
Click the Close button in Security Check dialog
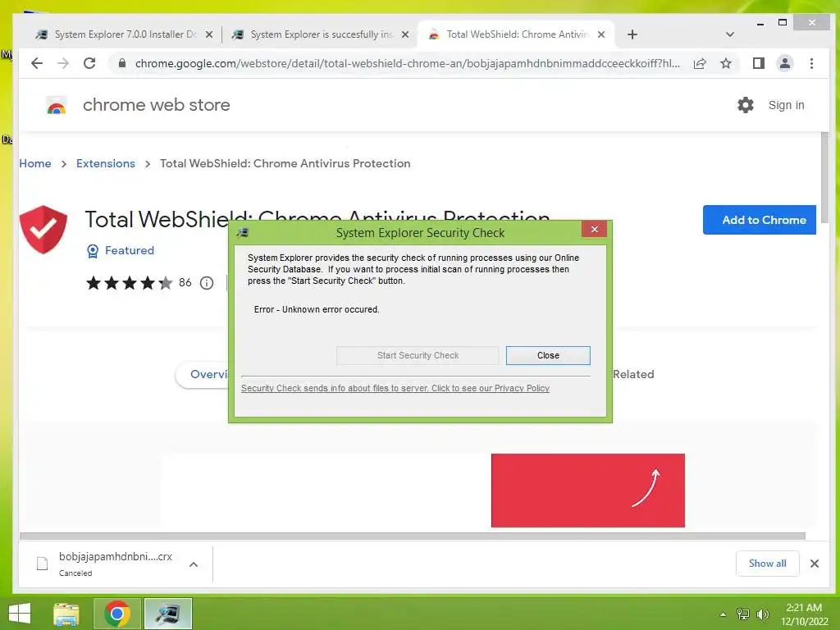point(548,355)
